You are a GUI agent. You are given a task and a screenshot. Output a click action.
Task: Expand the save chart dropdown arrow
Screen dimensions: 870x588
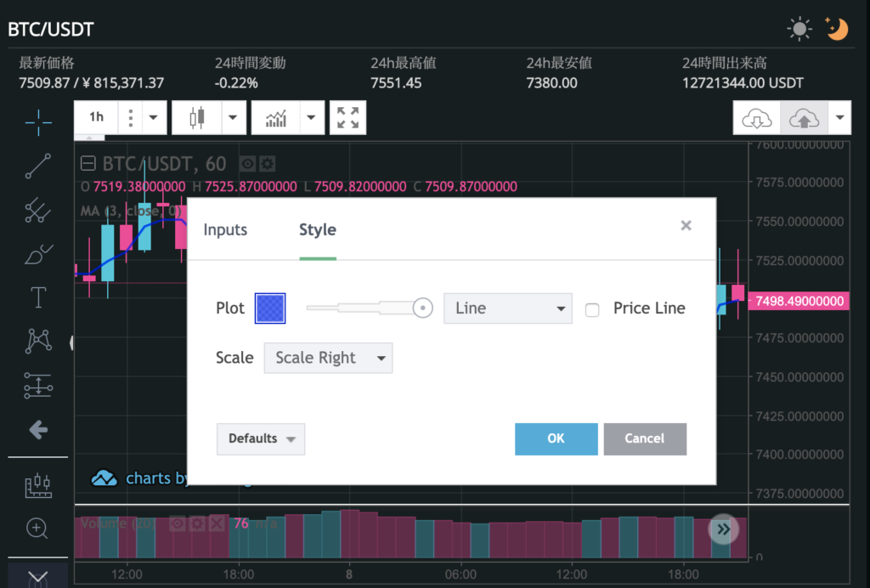(x=840, y=117)
